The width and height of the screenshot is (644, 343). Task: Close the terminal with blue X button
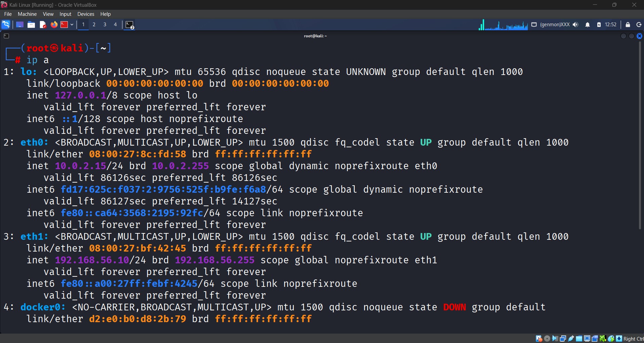pyautogui.click(x=640, y=36)
